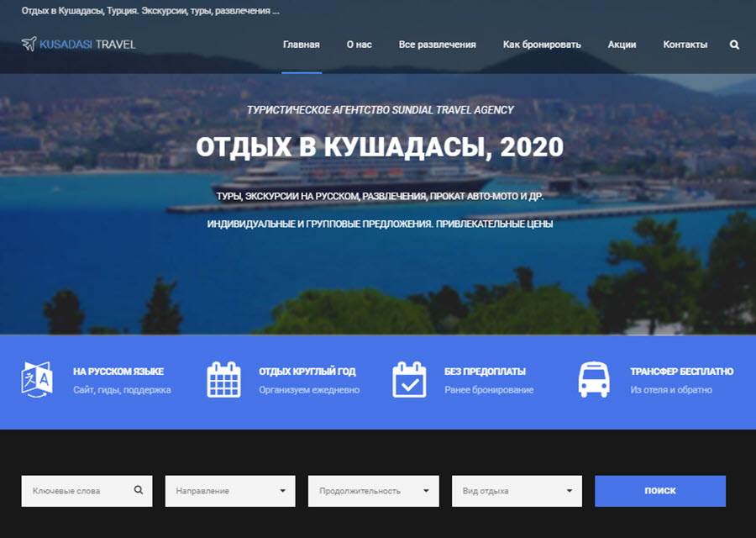Screen dimensions: 756x538
Task: Click the KUSADASI TRAVEL logo text
Action: tap(87, 45)
